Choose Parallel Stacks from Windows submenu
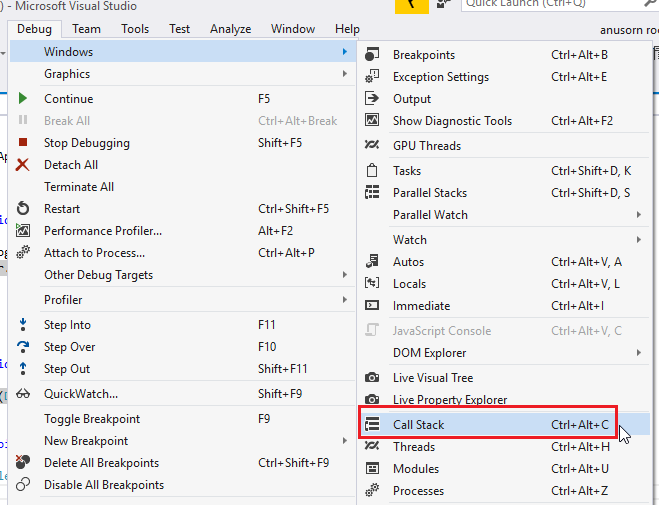659x505 pixels. pyautogui.click(x=505, y=192)
